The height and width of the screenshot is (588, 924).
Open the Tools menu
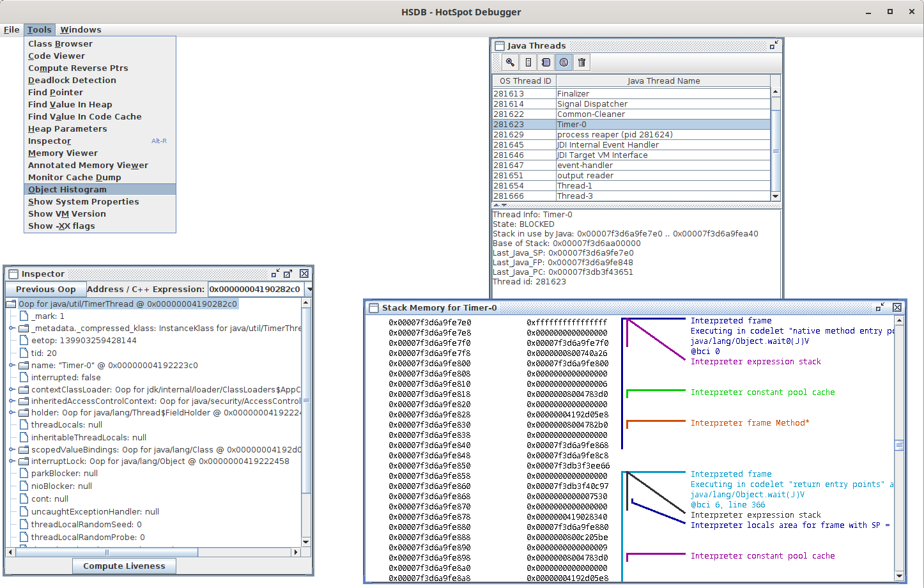(x=39, y=29)
